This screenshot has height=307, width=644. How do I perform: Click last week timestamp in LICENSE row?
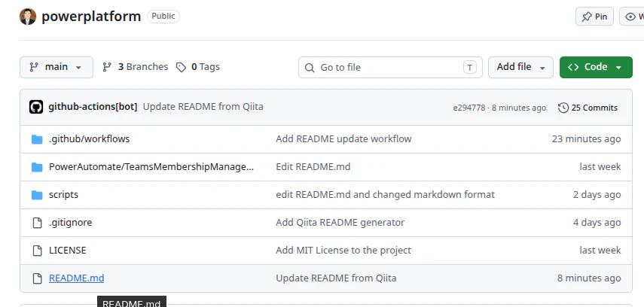(600, 251)
